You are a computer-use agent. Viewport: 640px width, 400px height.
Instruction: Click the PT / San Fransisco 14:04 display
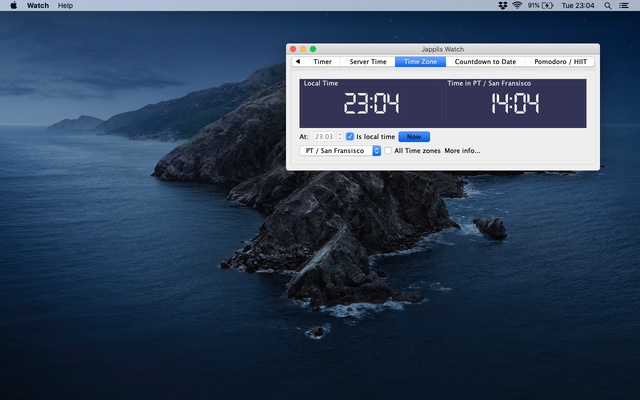[x=515, y=103]
